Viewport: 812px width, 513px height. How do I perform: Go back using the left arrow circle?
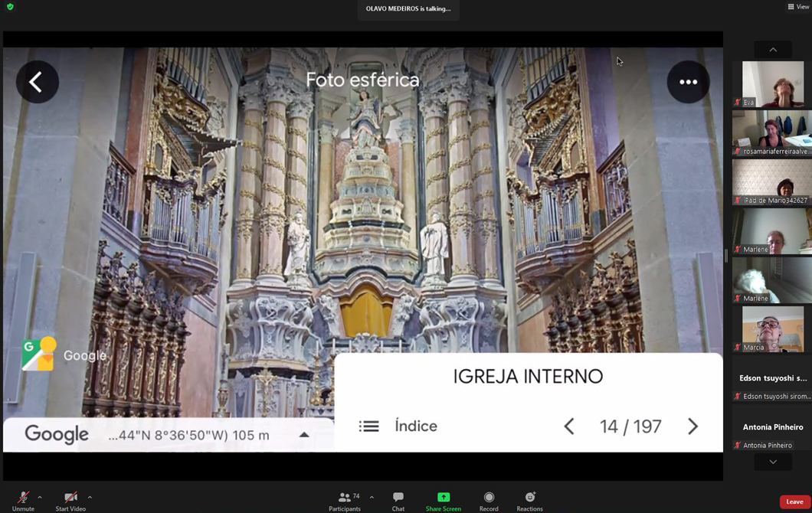tap(37, 82)
